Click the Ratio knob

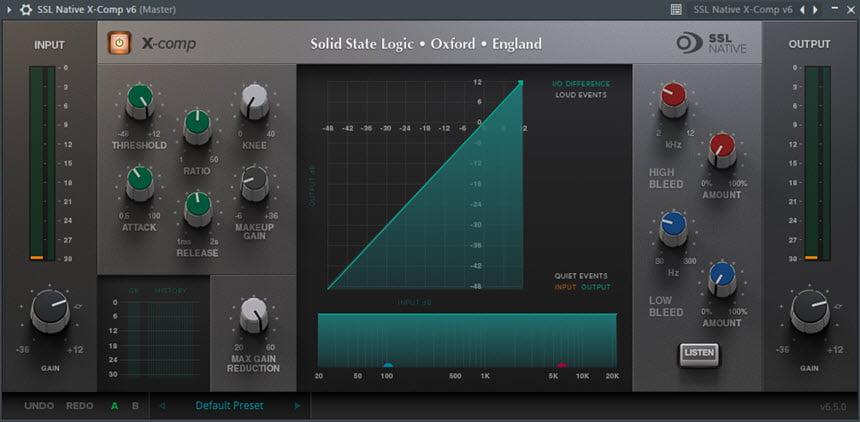click(197, 127)
